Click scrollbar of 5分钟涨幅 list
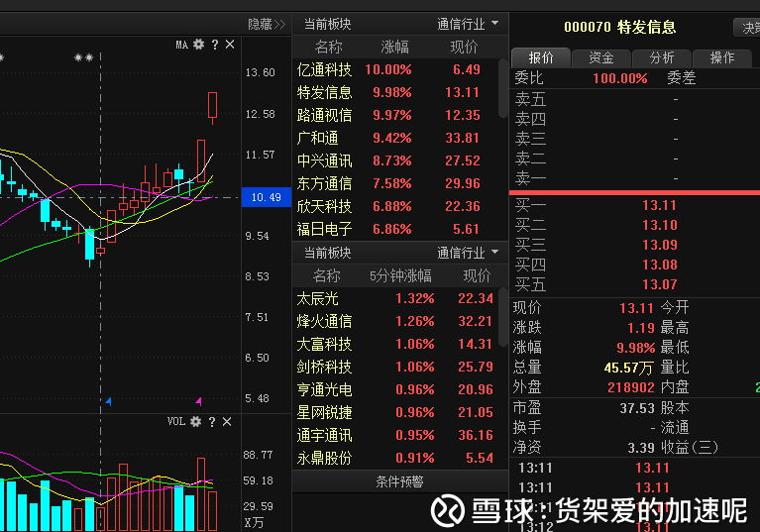760x532 pixels. (x=502, y=317)
